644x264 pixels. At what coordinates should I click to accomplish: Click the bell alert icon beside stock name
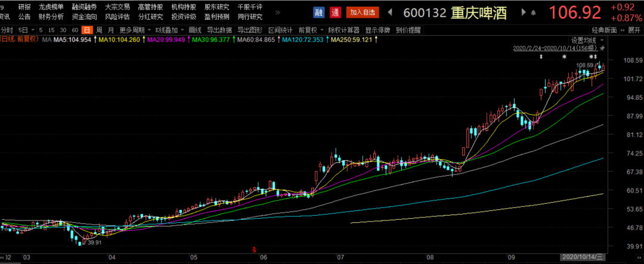coord(534,13)
